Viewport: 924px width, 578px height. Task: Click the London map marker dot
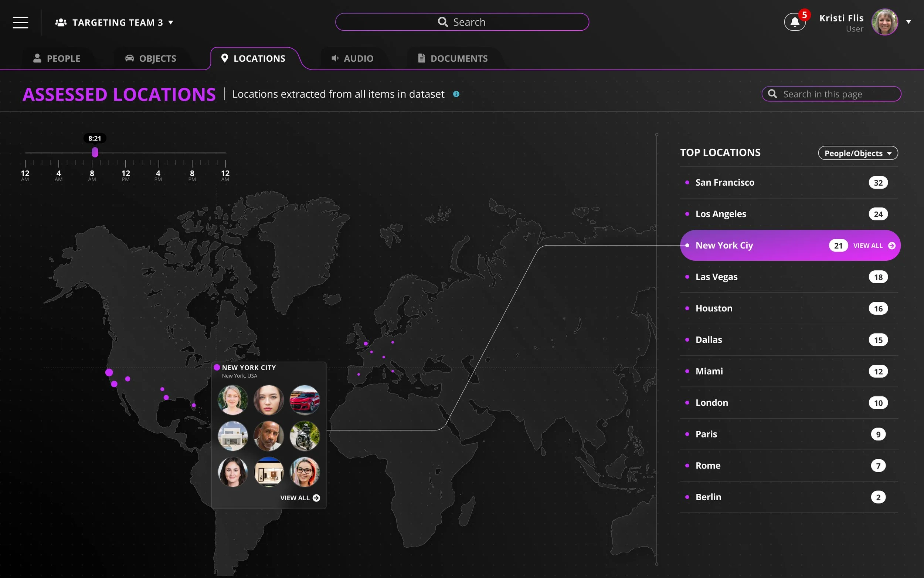click(x=366, y=343)
